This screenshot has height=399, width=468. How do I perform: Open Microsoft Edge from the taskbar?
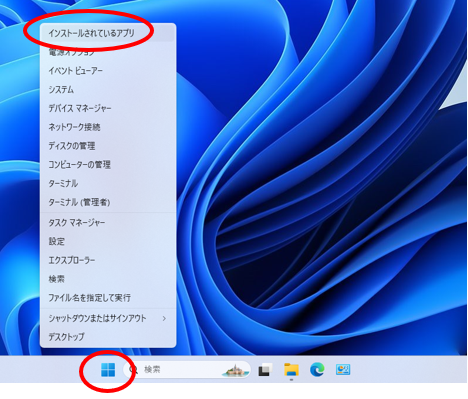point(317,370)
